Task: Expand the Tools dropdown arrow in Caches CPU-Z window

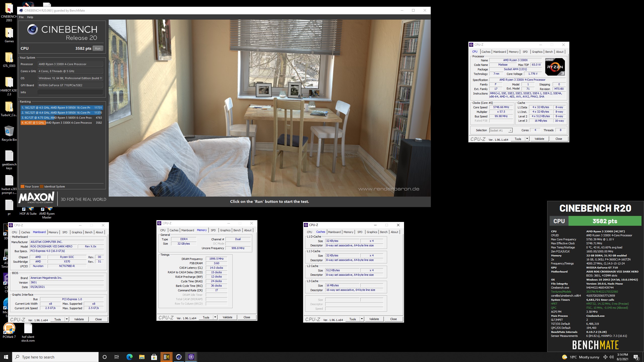Action: (362, 319)
